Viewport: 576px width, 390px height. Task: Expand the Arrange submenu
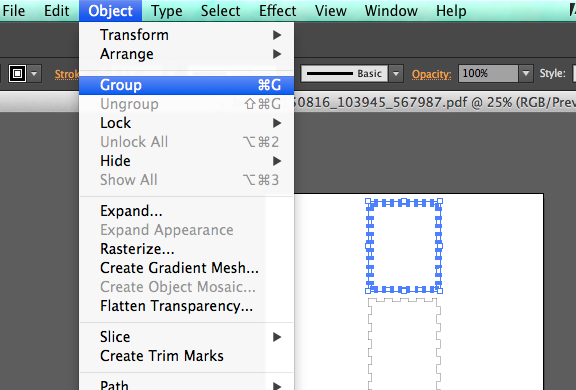pos(186,54)
